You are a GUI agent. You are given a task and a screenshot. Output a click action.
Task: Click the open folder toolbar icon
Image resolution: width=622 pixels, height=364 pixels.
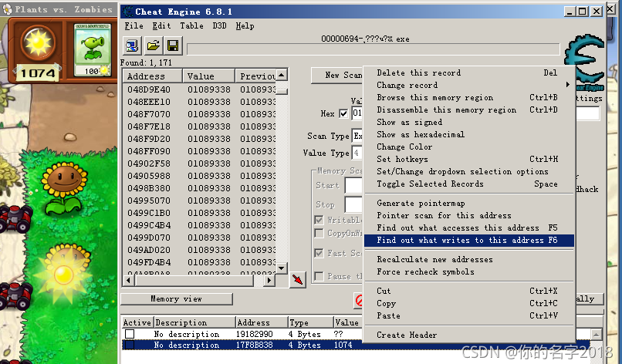[154, 45]
